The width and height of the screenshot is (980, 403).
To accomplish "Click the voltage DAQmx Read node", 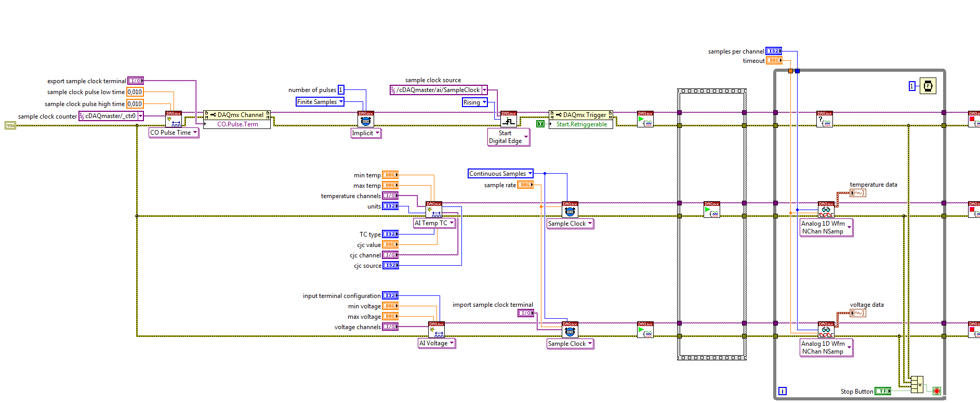I will tap(826, 330).
